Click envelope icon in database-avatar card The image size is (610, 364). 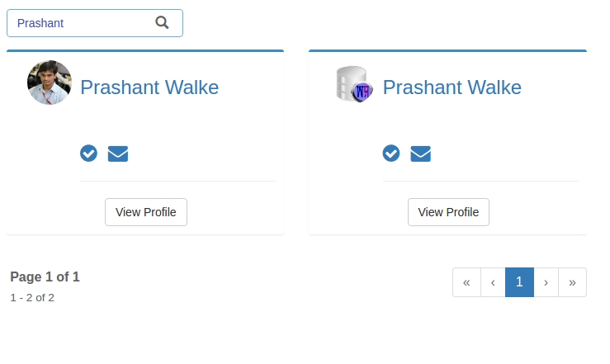[420, 154]
